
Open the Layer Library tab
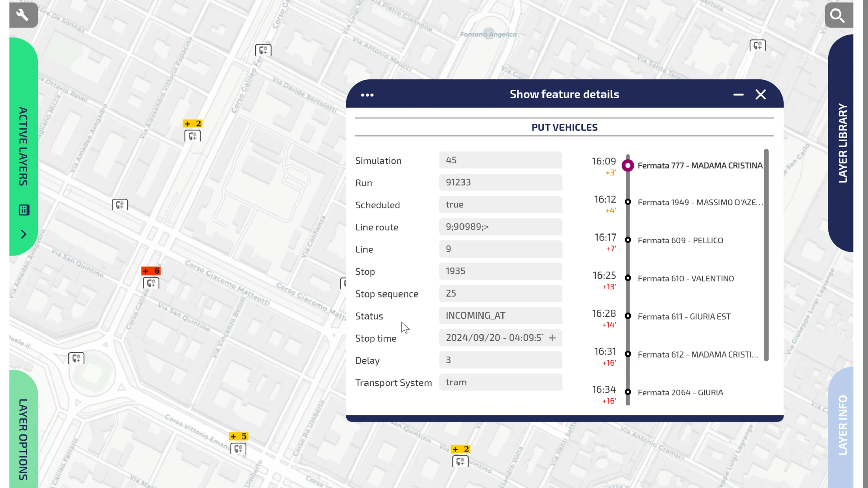point(842,143)
